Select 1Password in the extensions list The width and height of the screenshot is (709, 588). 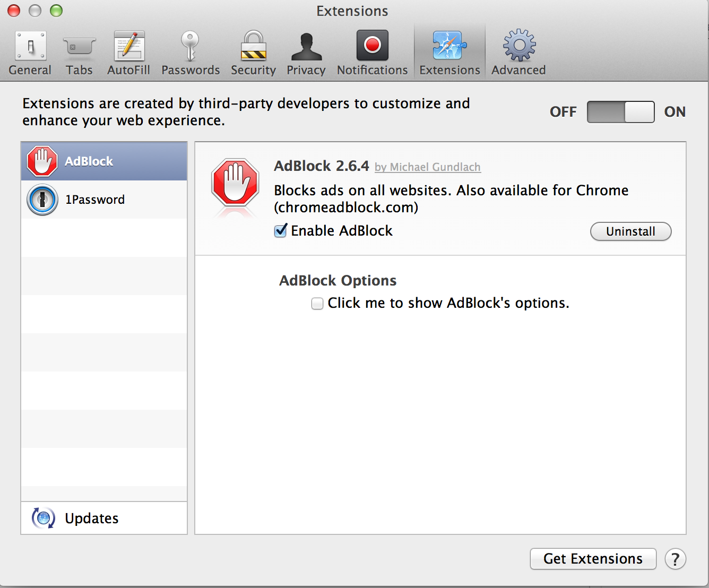coord(104,200)
